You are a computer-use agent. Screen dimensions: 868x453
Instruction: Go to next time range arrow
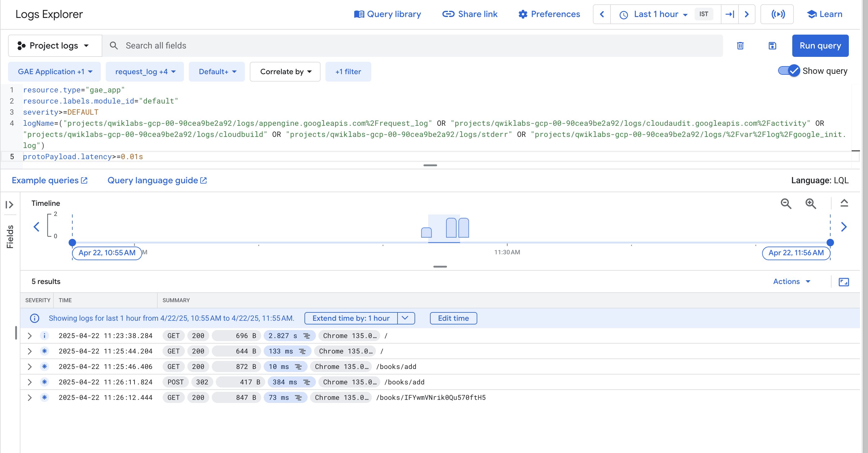[747, 14]
